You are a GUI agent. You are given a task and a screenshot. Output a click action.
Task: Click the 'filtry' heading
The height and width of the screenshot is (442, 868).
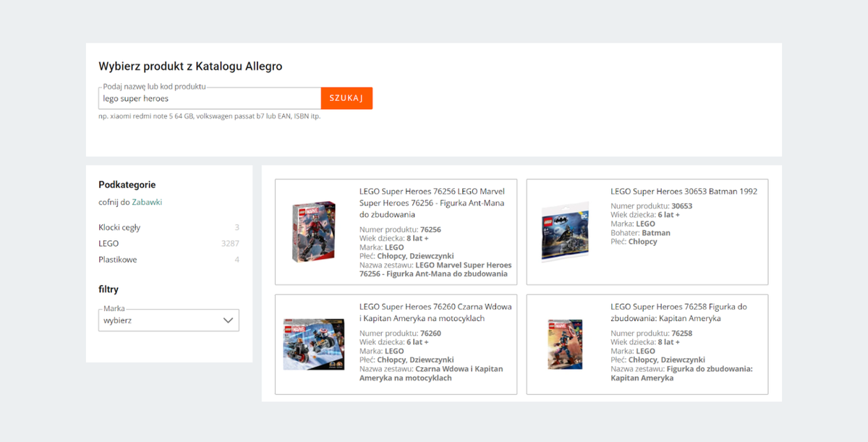tap(109, 289)
